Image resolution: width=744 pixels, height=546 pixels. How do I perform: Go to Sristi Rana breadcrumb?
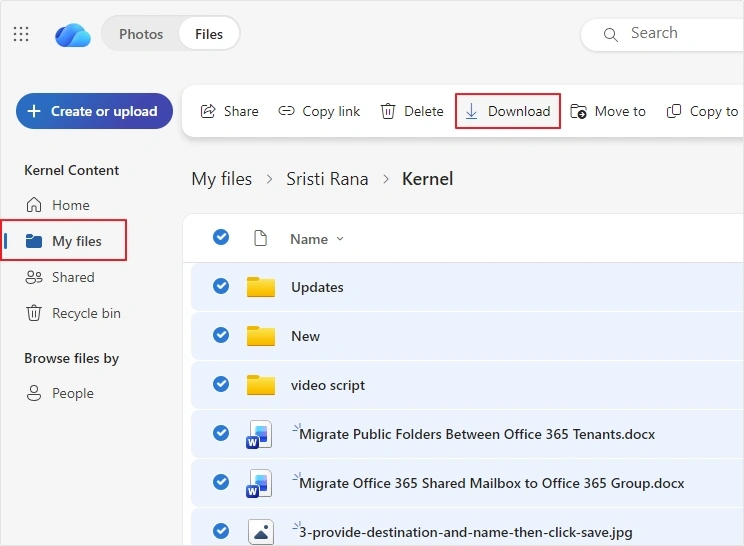[327, 179]
